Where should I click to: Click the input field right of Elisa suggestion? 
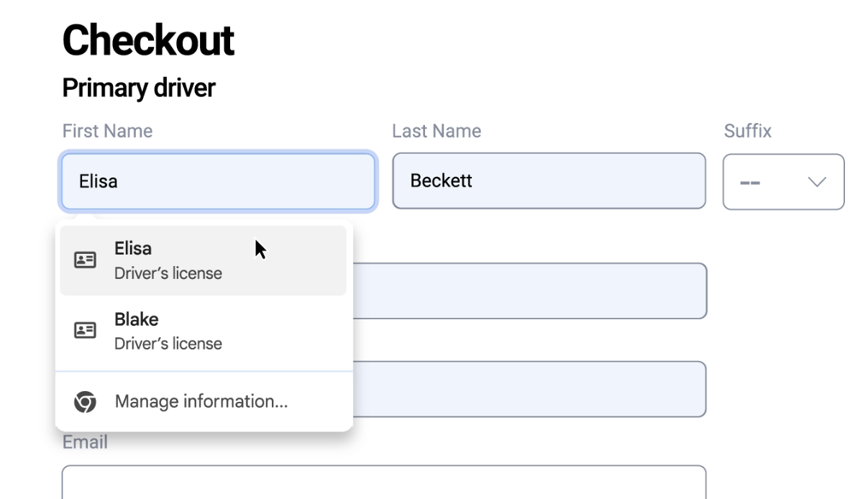tap(529, 290)
